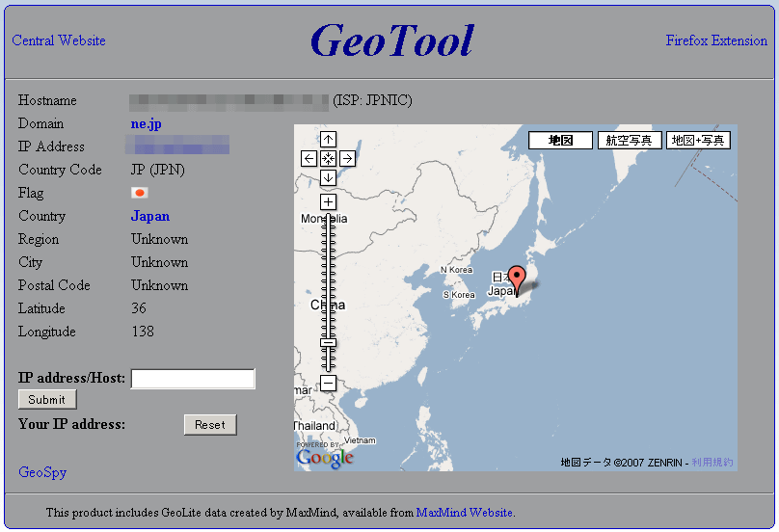
Task: Click the GeoTool title heading
Action: (392, 40)
